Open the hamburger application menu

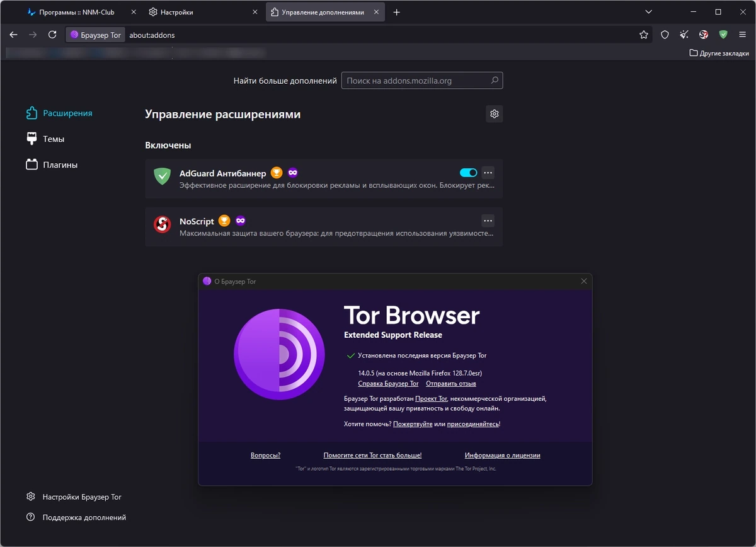(x=743, y=35)
